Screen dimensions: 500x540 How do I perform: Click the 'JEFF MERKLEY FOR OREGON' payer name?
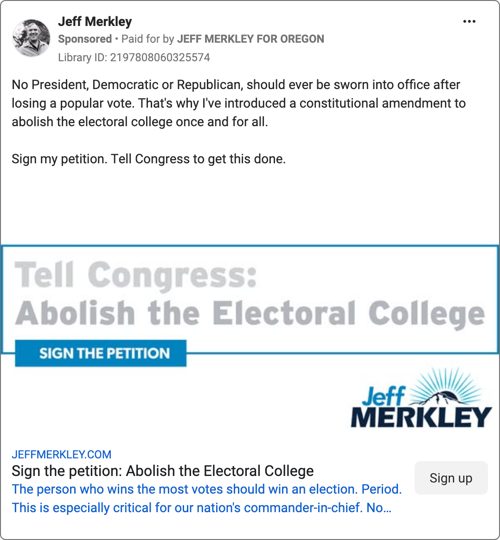pyautogui.click(x=250, y=39)
